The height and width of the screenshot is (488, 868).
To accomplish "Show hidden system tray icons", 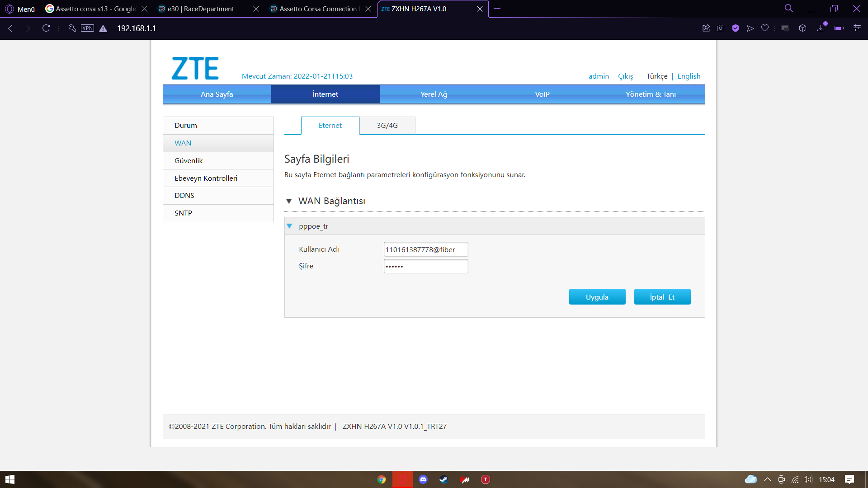I will tap(768, 479).
